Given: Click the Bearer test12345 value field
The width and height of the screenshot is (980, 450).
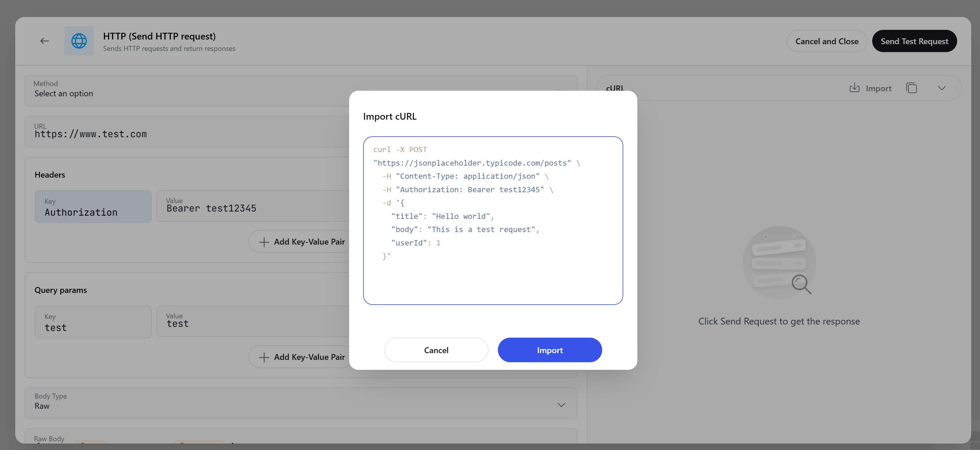Looking at the screenshot, I should coord(228,207).
